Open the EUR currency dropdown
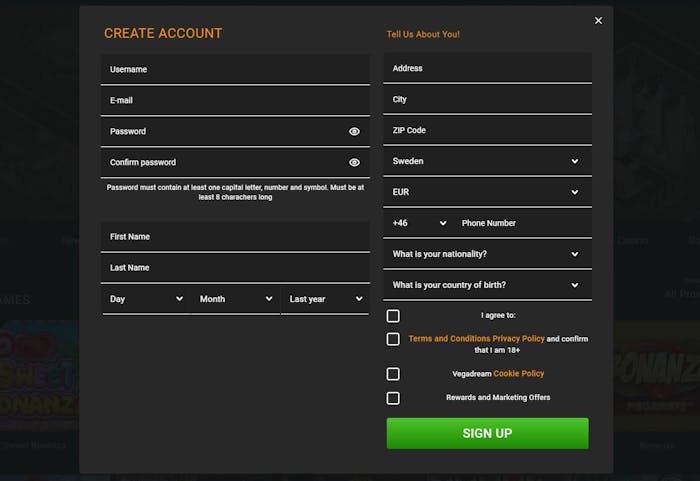 click(488, 192)
